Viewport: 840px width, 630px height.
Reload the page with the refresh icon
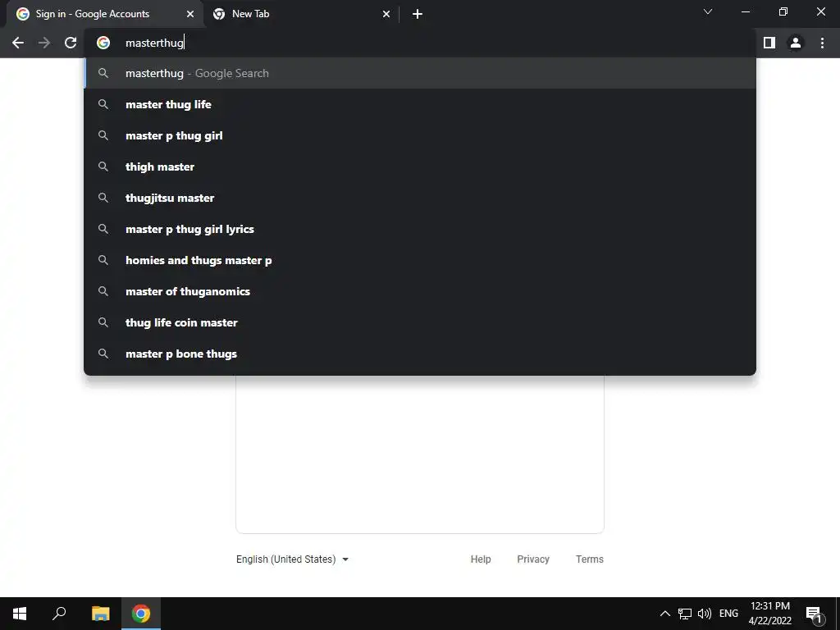pyautogui.click(x=71, y=43)
